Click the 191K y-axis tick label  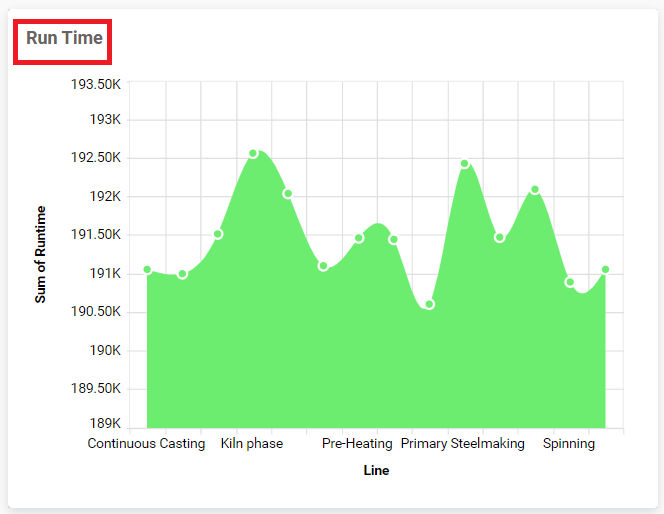tap(105, 273)
